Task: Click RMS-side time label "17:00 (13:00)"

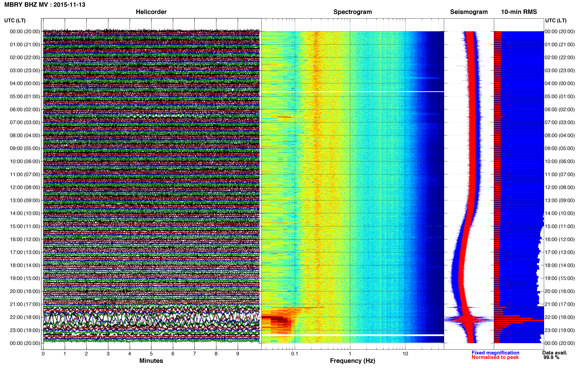Action: pos(560,252)
